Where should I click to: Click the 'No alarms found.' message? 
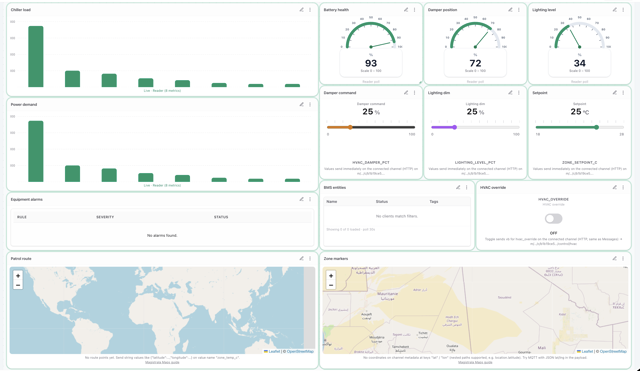coord(162,235)
